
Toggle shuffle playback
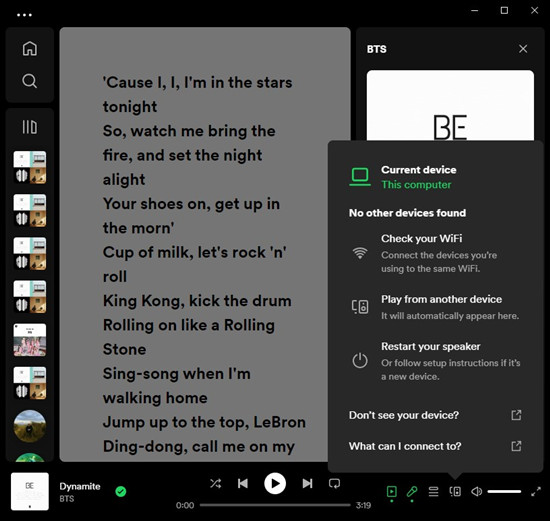pos(215,483)
